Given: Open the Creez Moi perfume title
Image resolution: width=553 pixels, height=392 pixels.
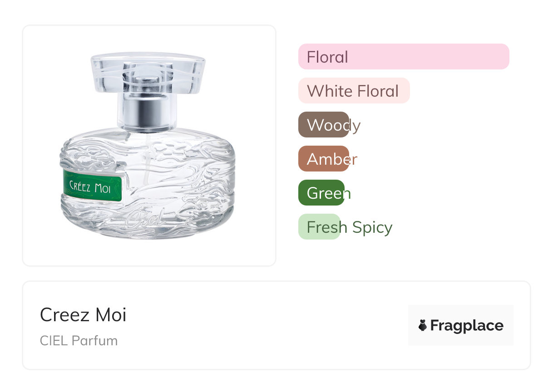Looking at the screenshot, I should point(83,314).
